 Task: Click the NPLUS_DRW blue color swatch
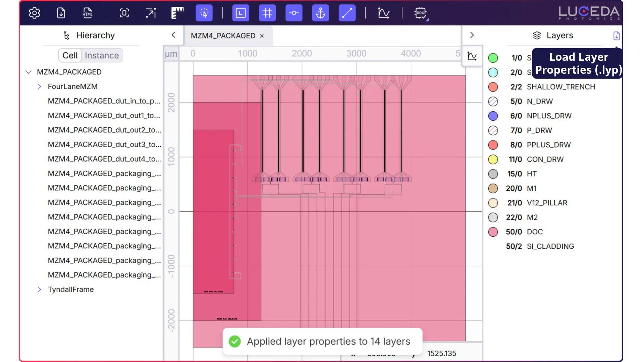point(493,116)
